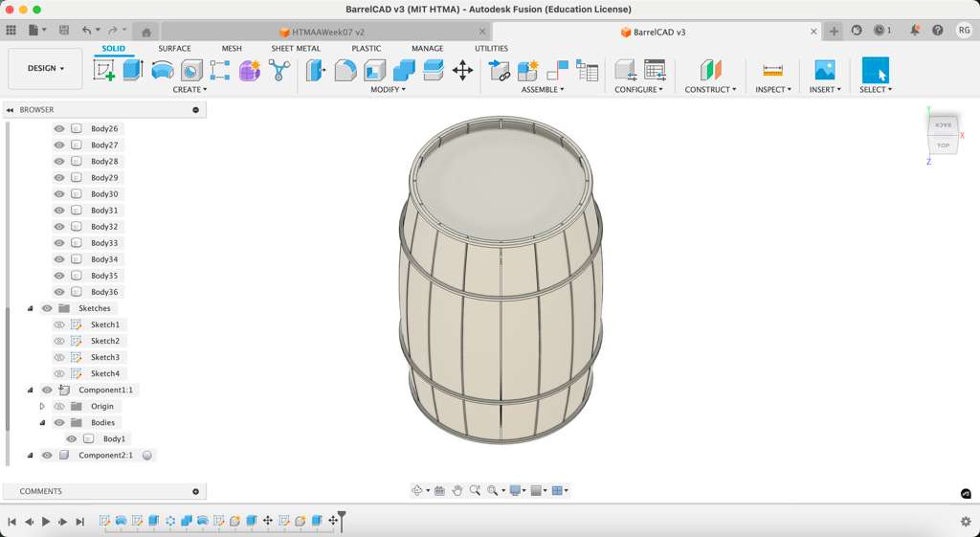Image resolution: width=980 pixels, height=537 pixels.
Task: Hide Body26 using its eye icon
Action: click(x=59, y=129)
